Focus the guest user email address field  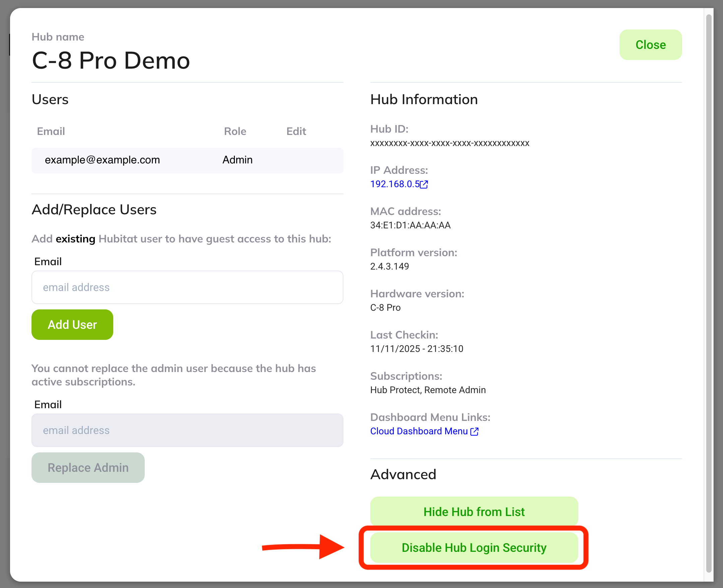(x=187, y=287)
